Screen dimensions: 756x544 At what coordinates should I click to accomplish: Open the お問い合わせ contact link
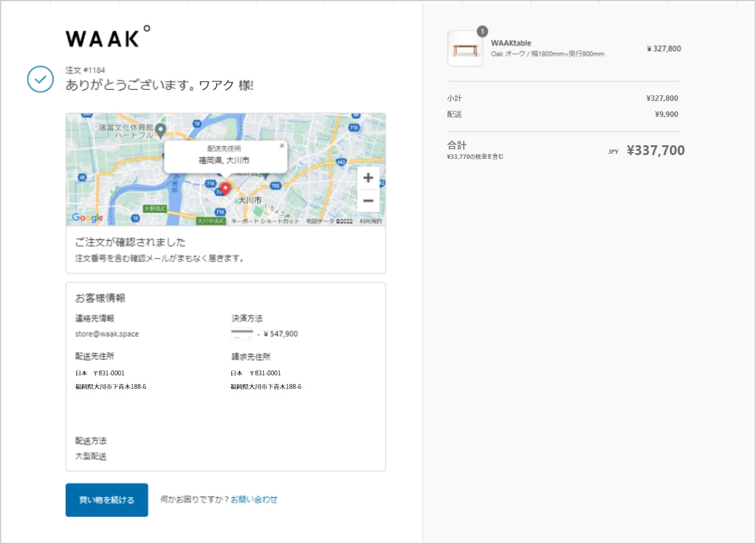pos(254,500)
